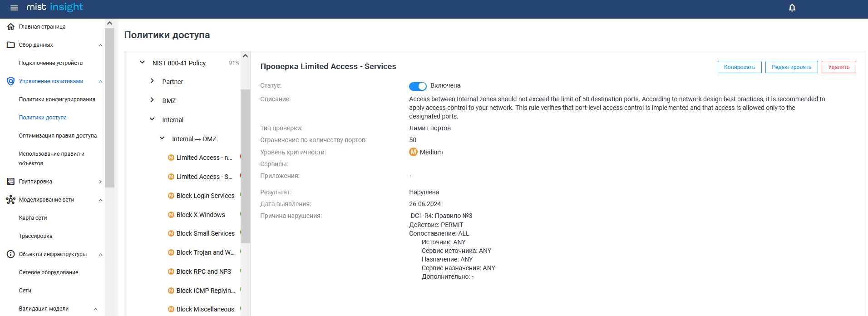This screenshot has height=316, width=868.
Task: Disable the Включена status toggle
Action: pos(418,86)
